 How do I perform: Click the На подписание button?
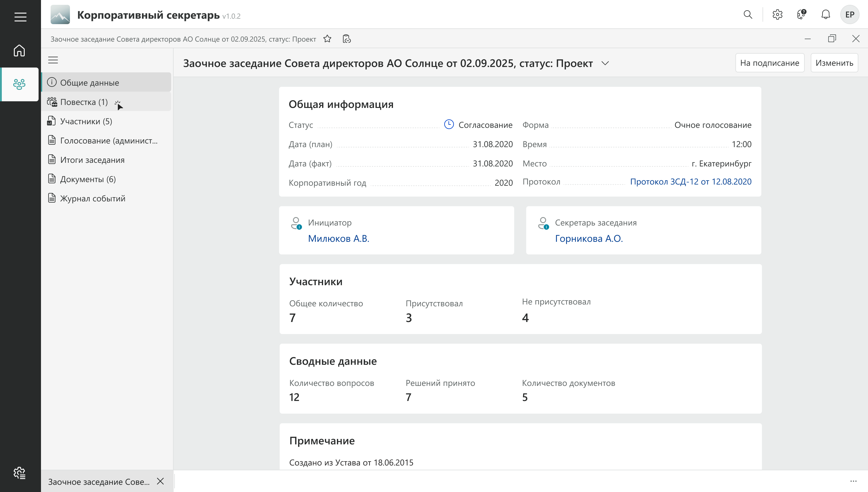(769, 63)
